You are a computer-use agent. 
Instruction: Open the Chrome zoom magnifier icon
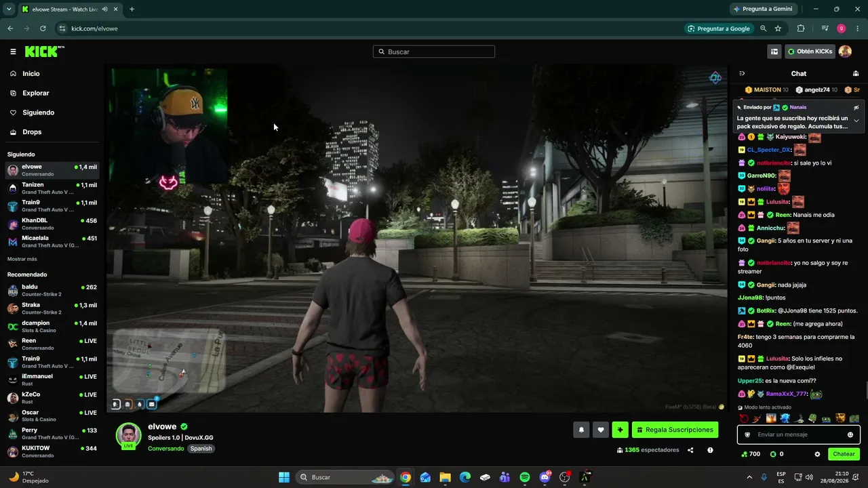pos(763,28)
